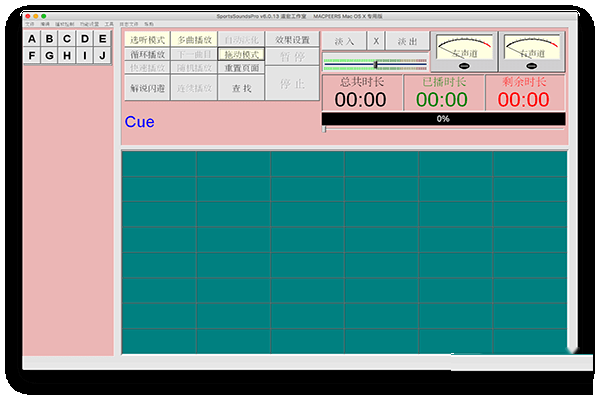
Task: Toggle the 选听模式 preview mode
Action: coord(147,40)
